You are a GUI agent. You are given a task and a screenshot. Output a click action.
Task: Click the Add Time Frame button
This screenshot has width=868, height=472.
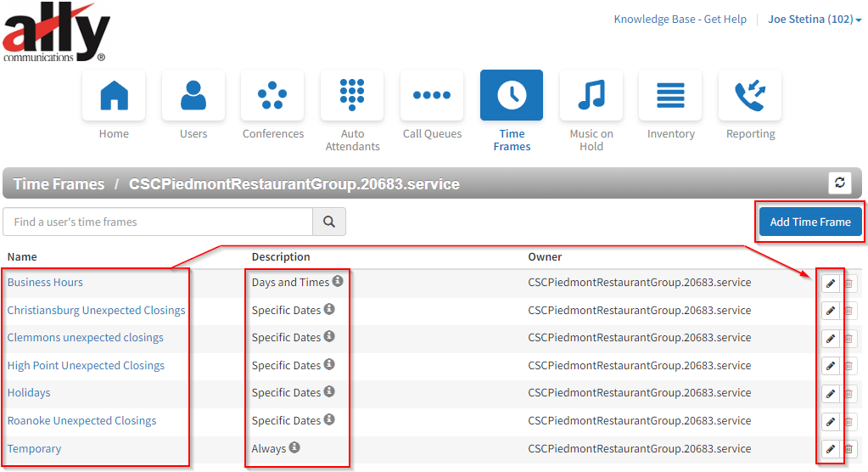(x=810, y=222)
